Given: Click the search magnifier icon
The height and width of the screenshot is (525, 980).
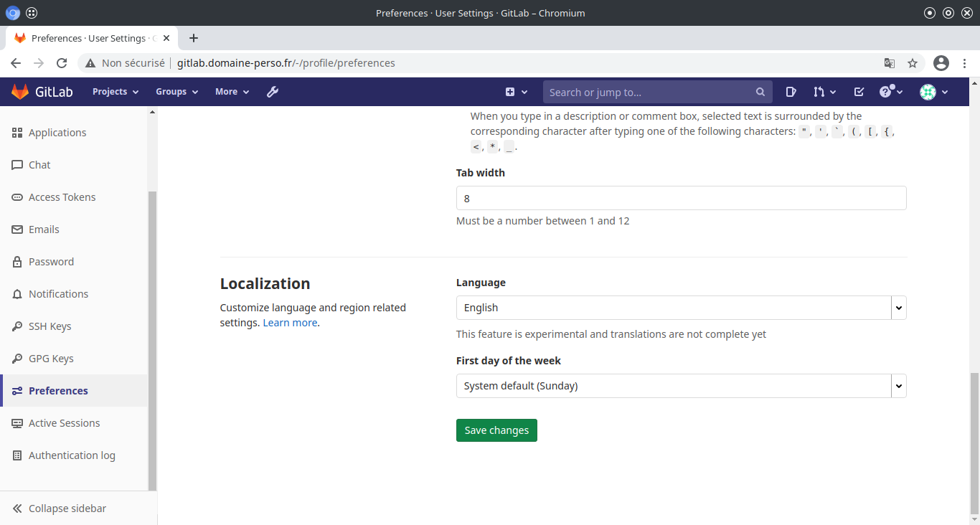Looking at the screenshot, I should tap(760, 92).
